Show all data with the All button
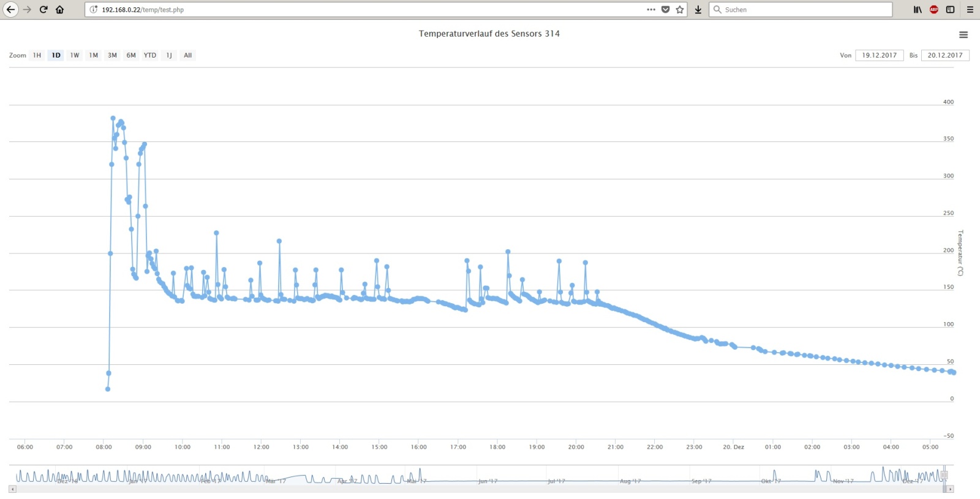Image resolution: width=980 pixels, height=499 pixels. point(187,55)
